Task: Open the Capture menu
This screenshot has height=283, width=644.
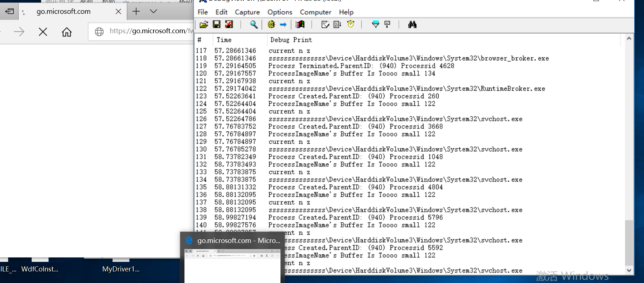Action: tap(247, 12)
